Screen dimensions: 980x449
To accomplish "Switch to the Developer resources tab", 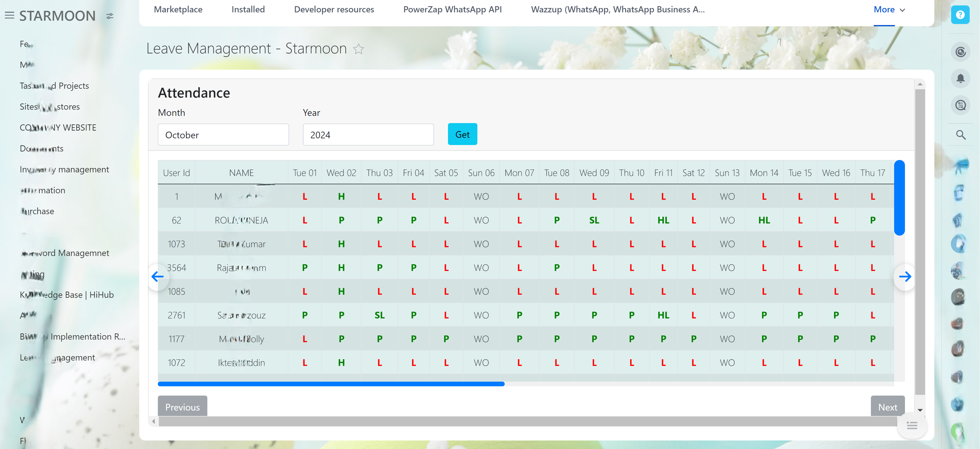I will [x=334, y=10].
